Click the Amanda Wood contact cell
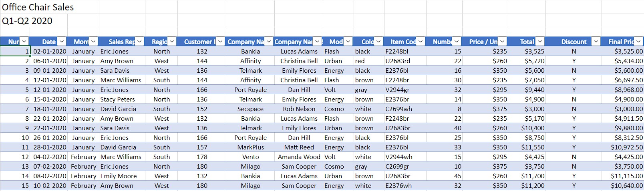644x191 pixels. [x=299, y=157]
